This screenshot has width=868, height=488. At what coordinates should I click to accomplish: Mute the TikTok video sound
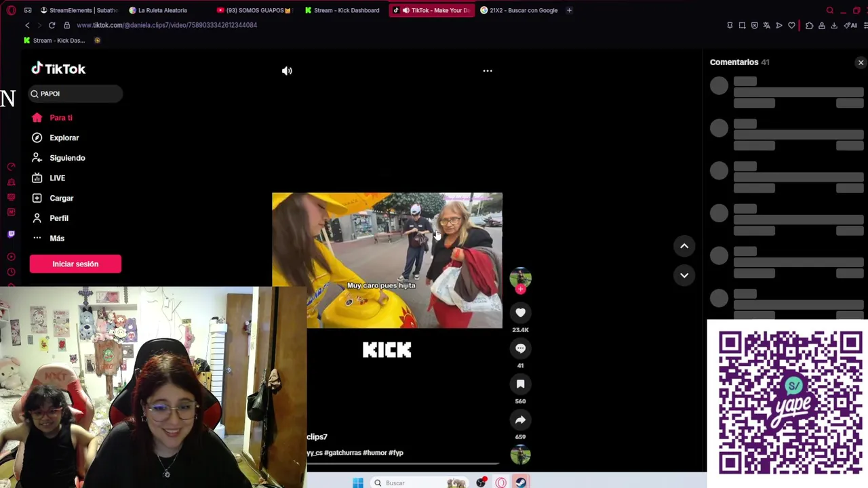coord(287,70)
